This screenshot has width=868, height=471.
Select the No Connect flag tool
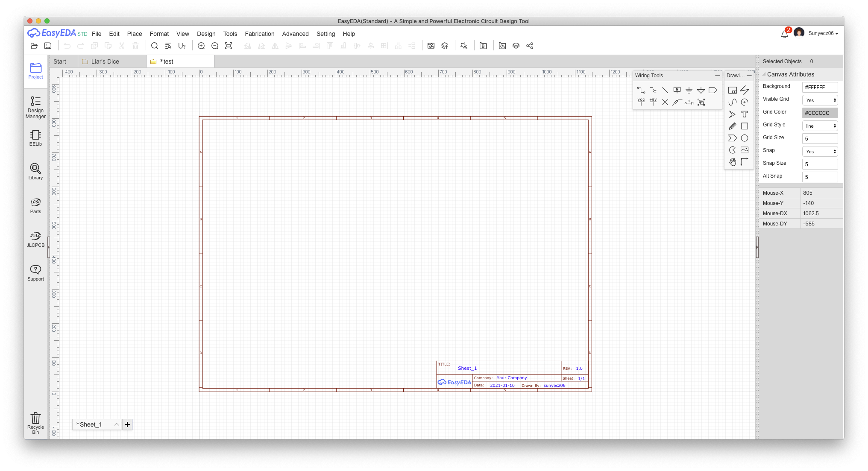665,102
